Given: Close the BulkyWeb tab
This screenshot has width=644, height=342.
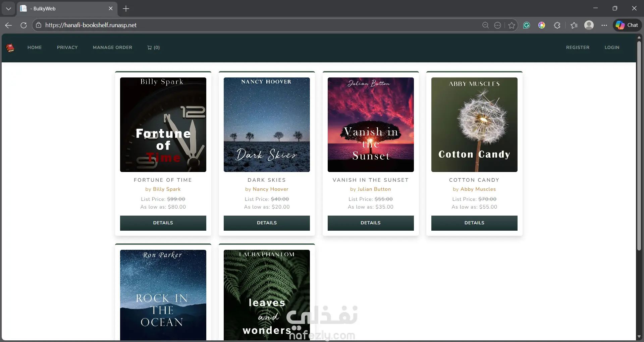Looking at the screenshot, I should pos(111,9).
